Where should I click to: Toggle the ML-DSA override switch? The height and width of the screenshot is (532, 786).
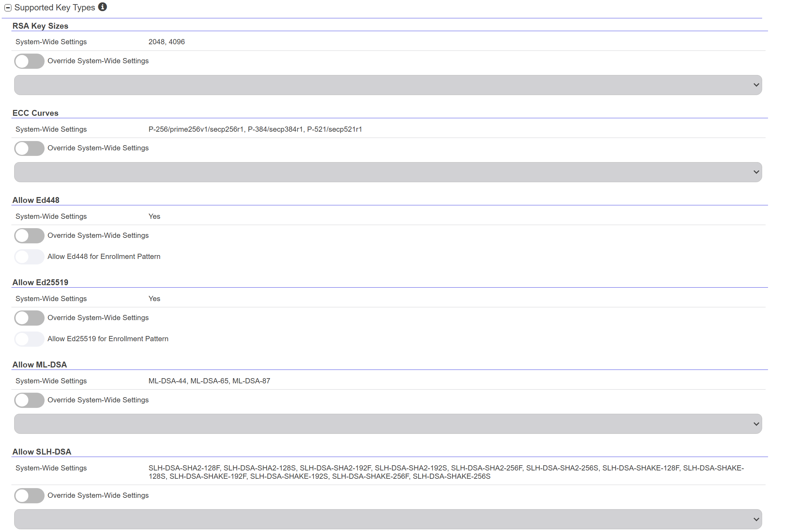[x=29, y=400]
